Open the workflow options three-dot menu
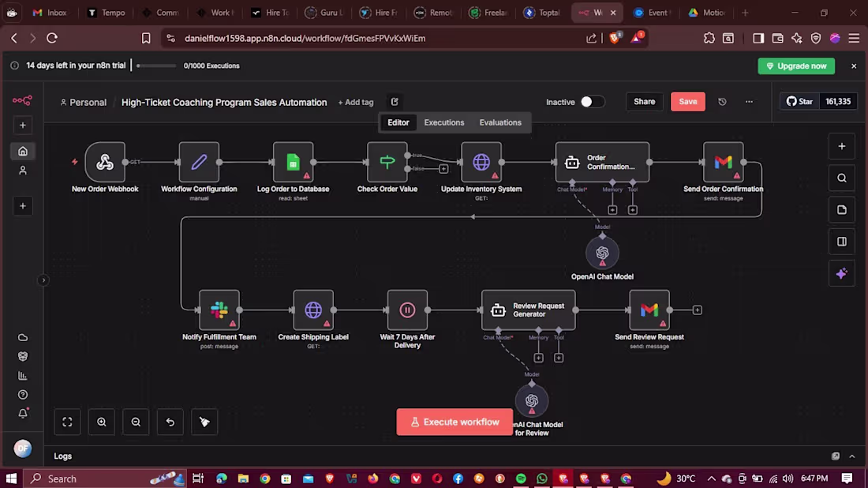The height and width of the screenshot is (488, 868). [x=749, y=102]
